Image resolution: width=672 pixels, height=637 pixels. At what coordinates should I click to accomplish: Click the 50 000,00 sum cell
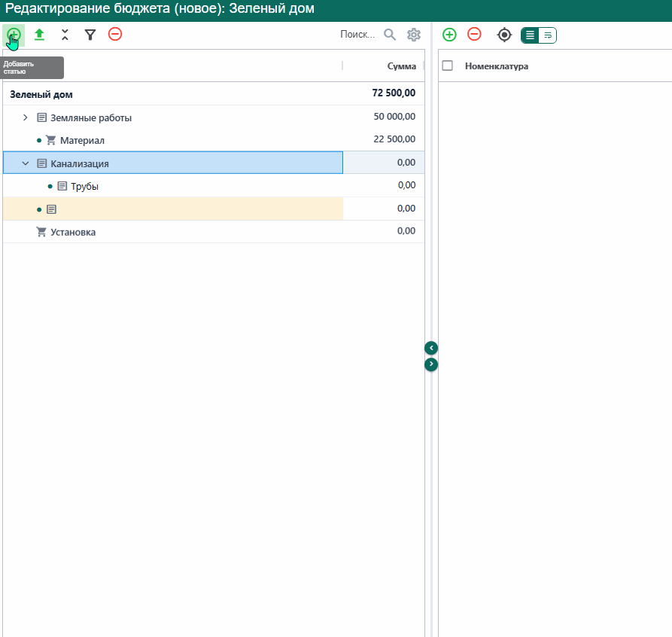[x=394, y=117]
